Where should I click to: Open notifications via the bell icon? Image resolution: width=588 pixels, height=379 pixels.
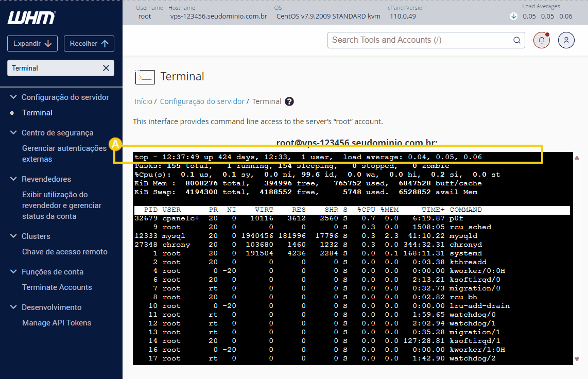coord(541,40)
